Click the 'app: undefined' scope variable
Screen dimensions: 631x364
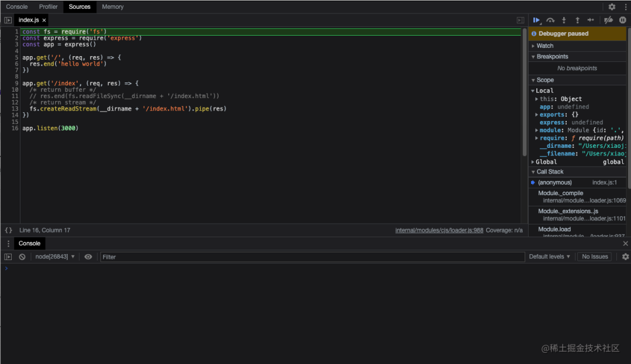pyautogui.click(x=564, y=106)
